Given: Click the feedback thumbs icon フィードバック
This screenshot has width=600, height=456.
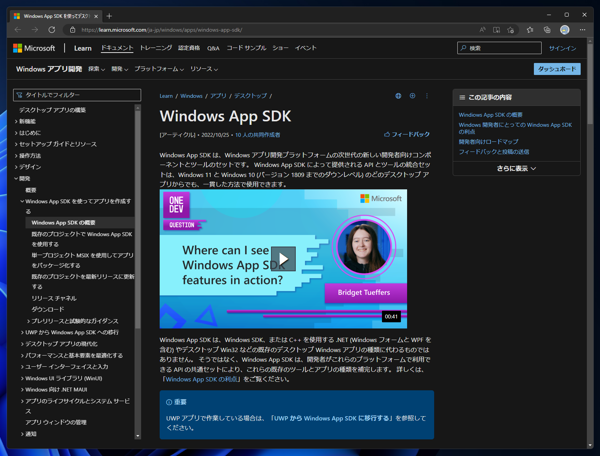Looking at the screenshot, I should tap(407, 135).
